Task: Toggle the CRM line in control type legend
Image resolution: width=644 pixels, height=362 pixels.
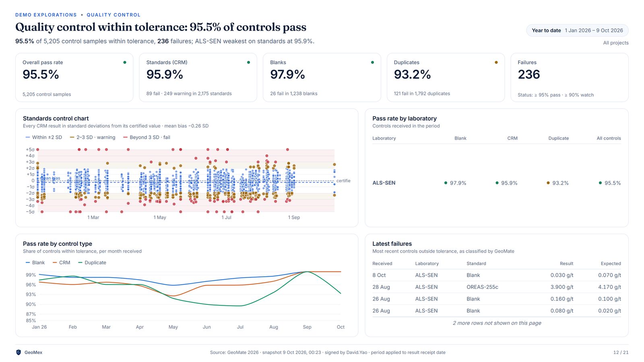Action: [x=61, y=263]
